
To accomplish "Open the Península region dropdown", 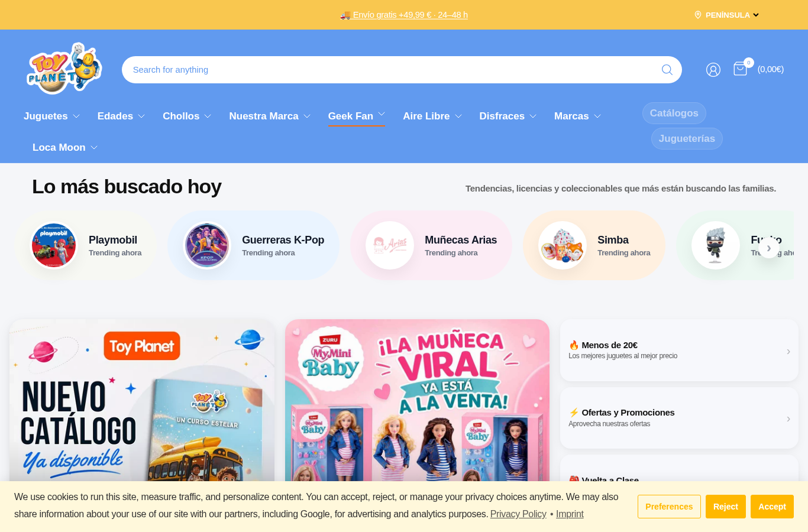I will (727, 15).
